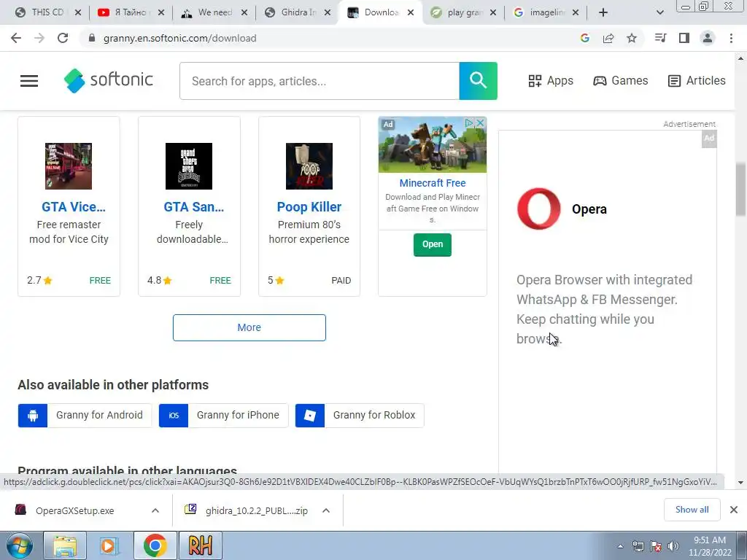Click the share page icon

coord(608,38)
